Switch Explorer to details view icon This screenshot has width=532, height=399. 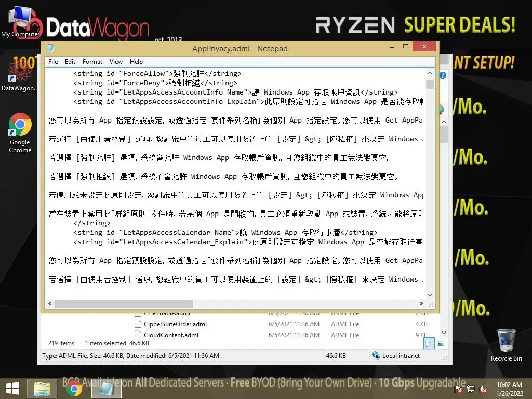pos(429,343)
